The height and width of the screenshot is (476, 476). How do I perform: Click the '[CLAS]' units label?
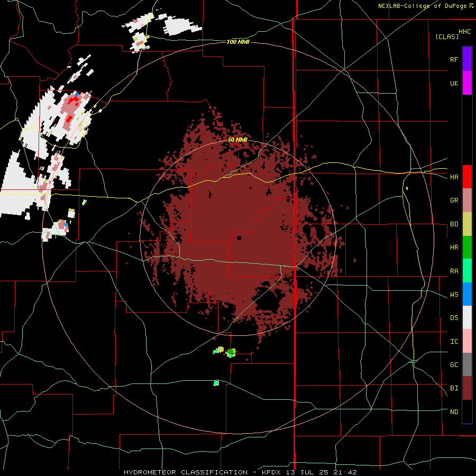447,36
